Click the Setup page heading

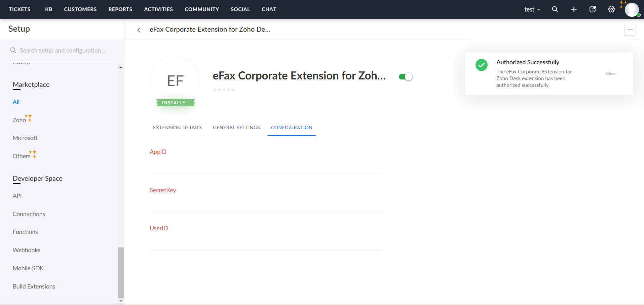(19, 29)
